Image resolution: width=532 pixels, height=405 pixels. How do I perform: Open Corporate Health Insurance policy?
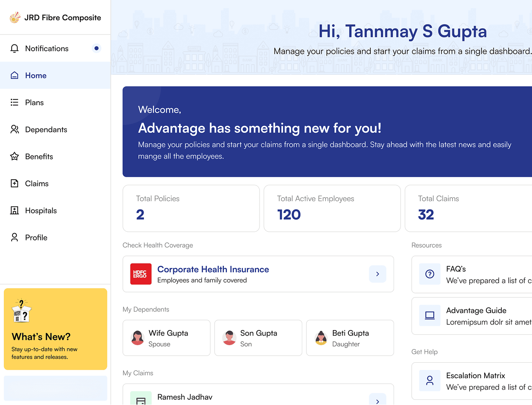(213, 269)
